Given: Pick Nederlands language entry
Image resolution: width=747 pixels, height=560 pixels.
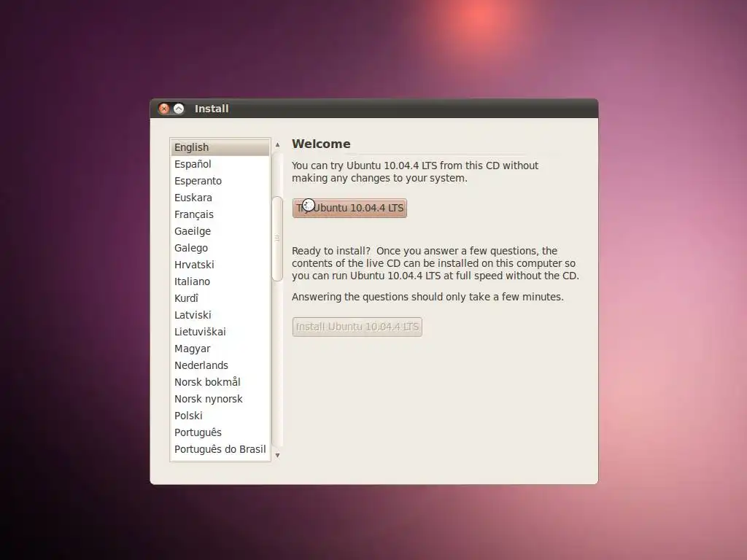Looking at the screenshot, I should click(x=220, y=365).
